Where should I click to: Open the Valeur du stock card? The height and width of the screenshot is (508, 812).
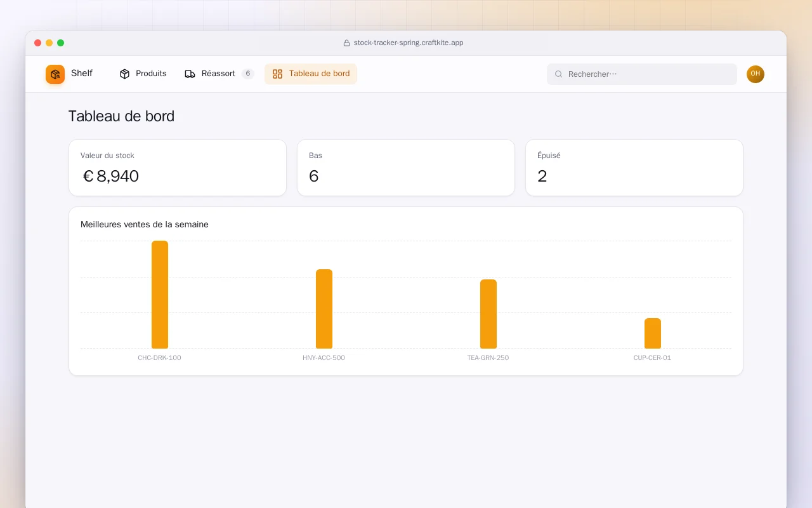pyautogui.click(x=178, y=168)
